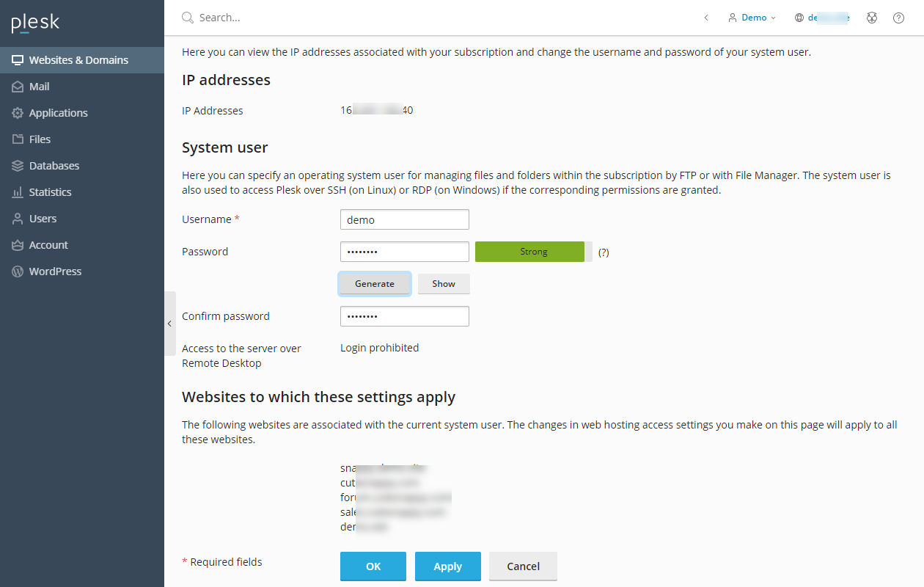Open the Users sidebar icon
The image size is (924, 587).
(16, 218)
